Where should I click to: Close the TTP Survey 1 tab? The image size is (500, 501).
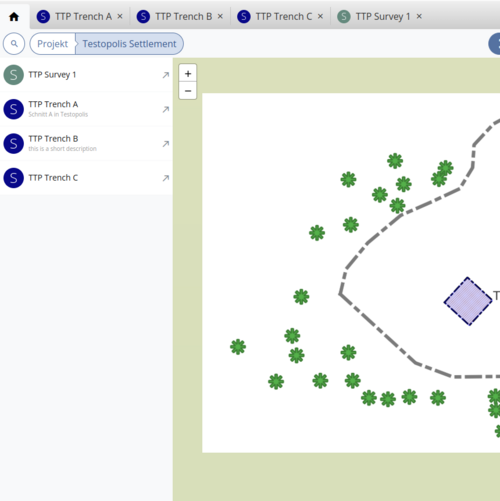point(419,16)
